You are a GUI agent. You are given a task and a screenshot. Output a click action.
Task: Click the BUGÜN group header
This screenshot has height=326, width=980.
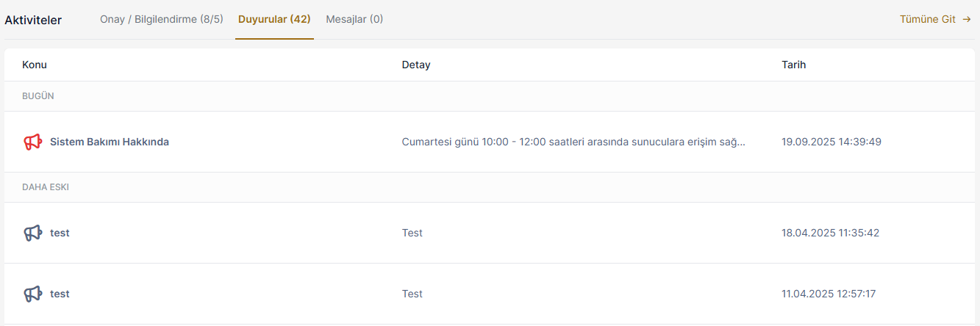[38, 96]
